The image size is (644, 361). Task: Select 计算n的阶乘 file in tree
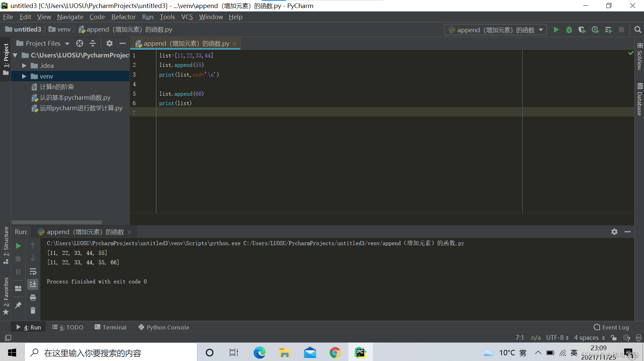(x=53, y=87)
